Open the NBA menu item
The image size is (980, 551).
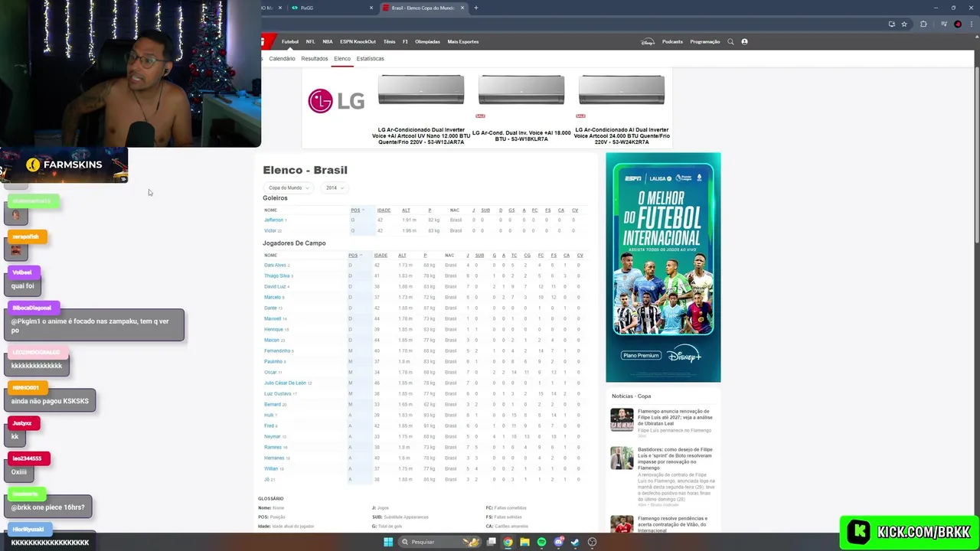click(328, 41)
